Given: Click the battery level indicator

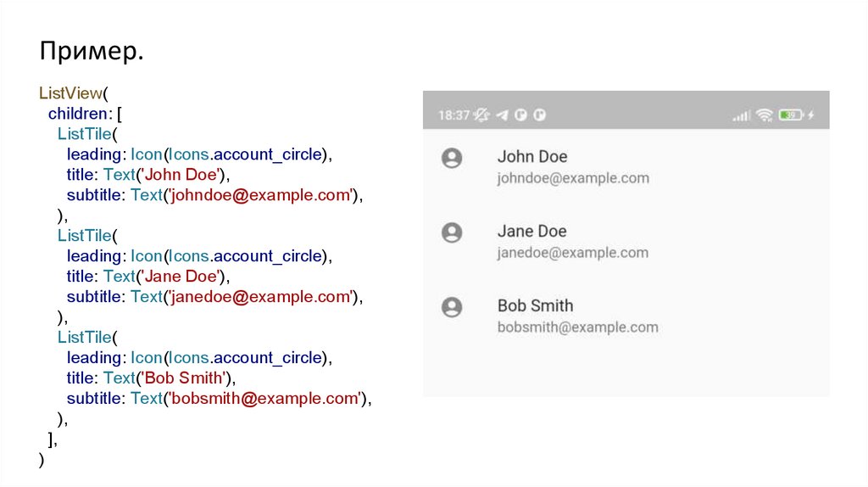Looking at the screenshot, I should [x=791, y=115].
